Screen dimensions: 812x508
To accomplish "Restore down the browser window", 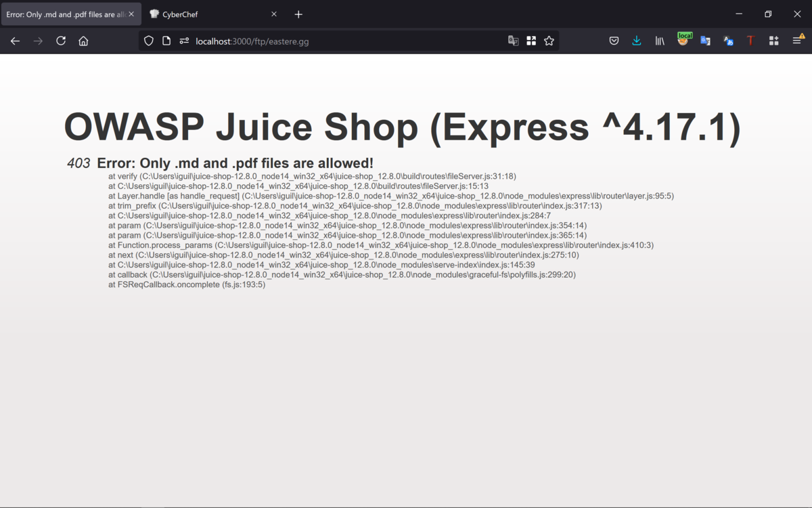I will click(768, 14).
